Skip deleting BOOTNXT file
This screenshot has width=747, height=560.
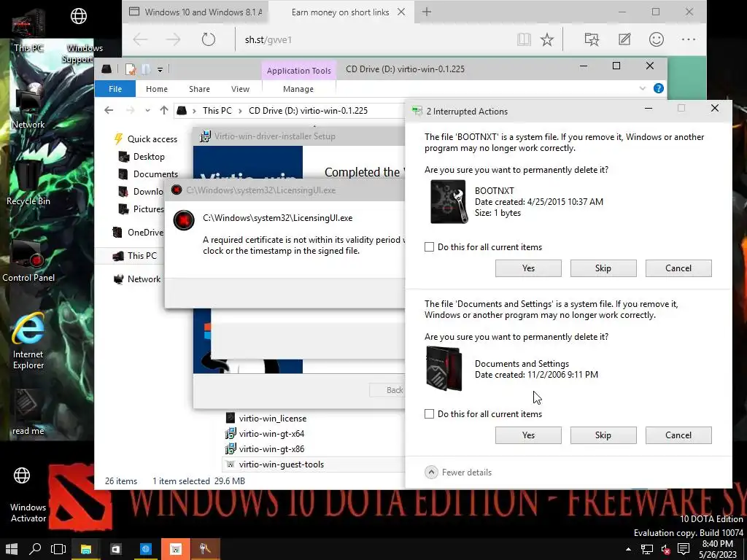point(603,268)
